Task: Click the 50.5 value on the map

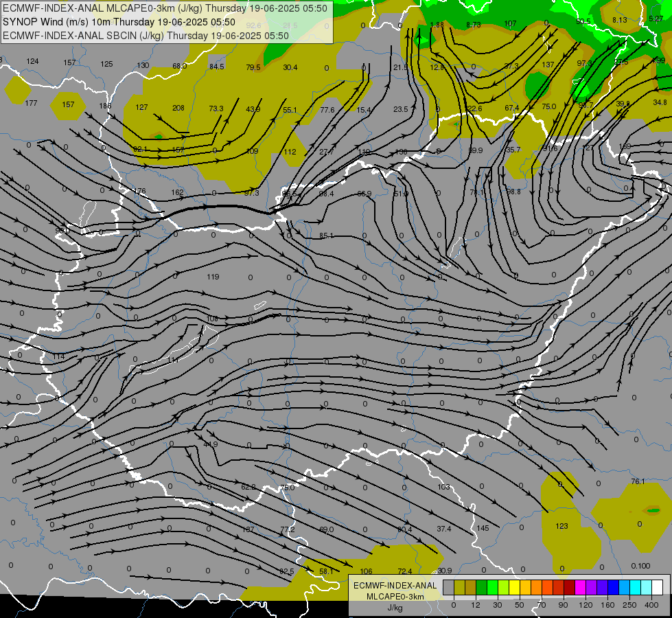Action: tap(583, 21)
